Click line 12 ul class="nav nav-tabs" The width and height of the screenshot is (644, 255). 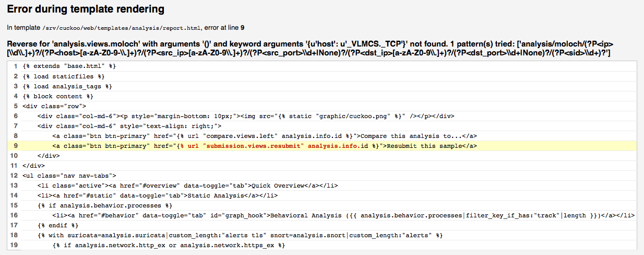(x=322, y=176)
